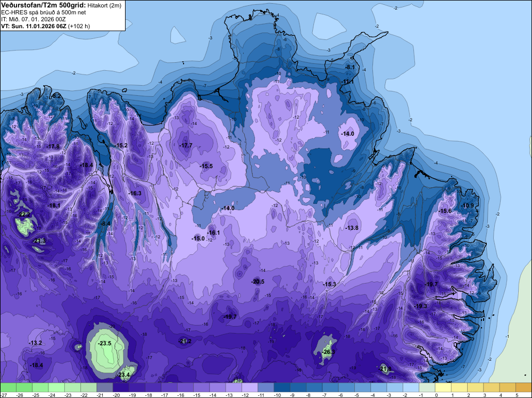
Task: Click the -18.1 temperature value
Action: pyautogui.click(x=54, y=205)
